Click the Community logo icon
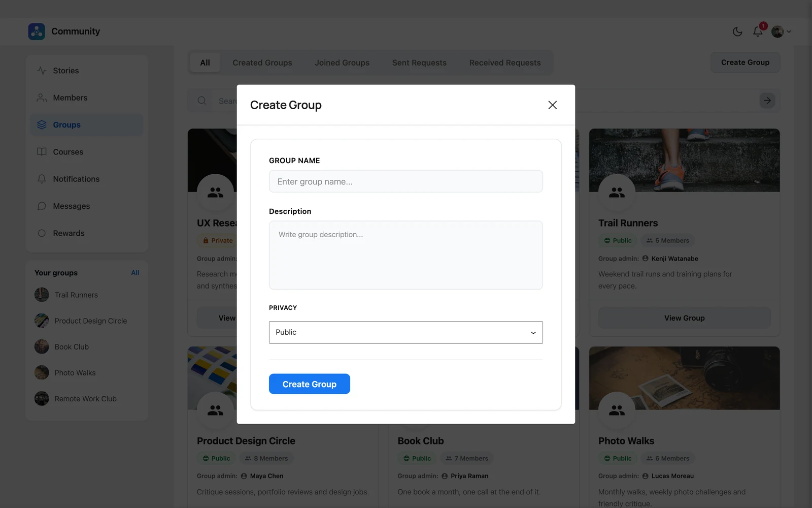The height and width of the screenshot is (508, 812). 37,31
